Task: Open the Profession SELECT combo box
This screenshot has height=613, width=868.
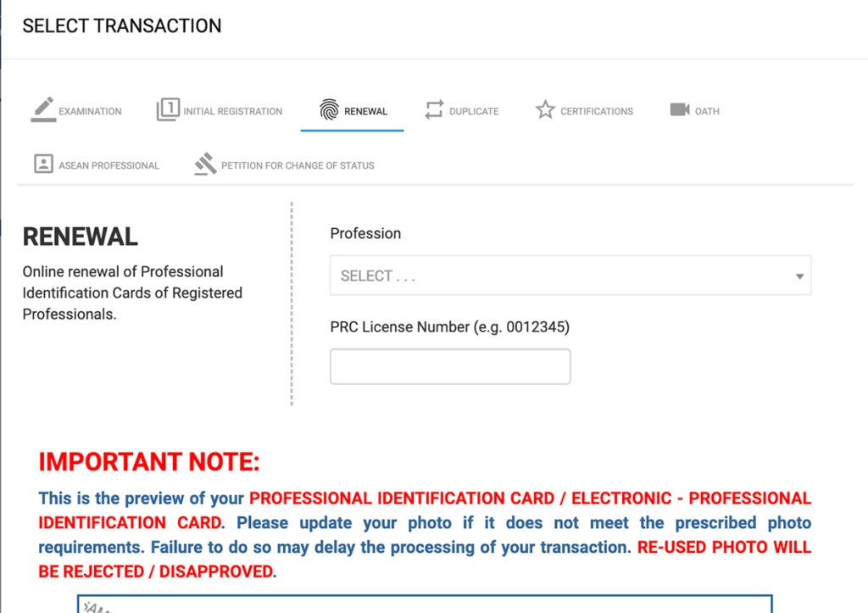Action: (559, 276)
